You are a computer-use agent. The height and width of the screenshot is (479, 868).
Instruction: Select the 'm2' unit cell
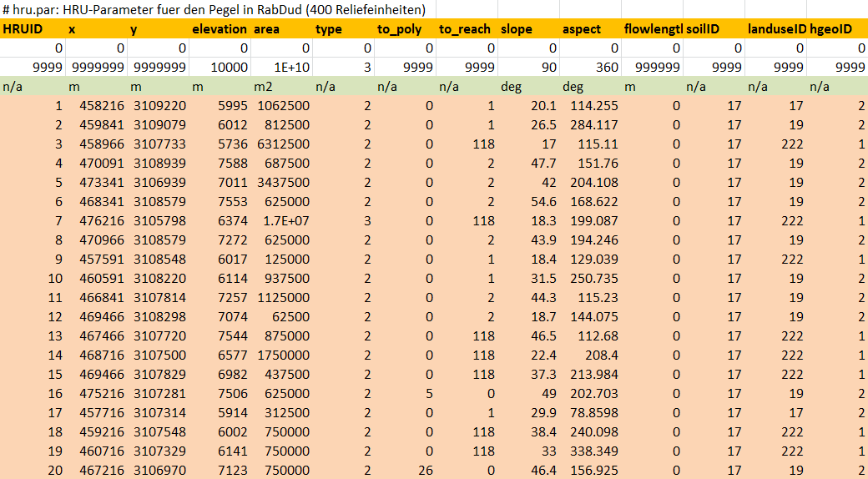[x=282, y=87]
